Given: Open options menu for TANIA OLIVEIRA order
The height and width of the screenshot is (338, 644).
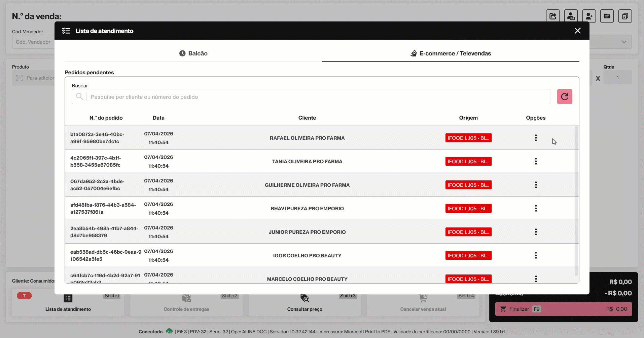Looking at the screenshot, I should (x=536, y=161).
